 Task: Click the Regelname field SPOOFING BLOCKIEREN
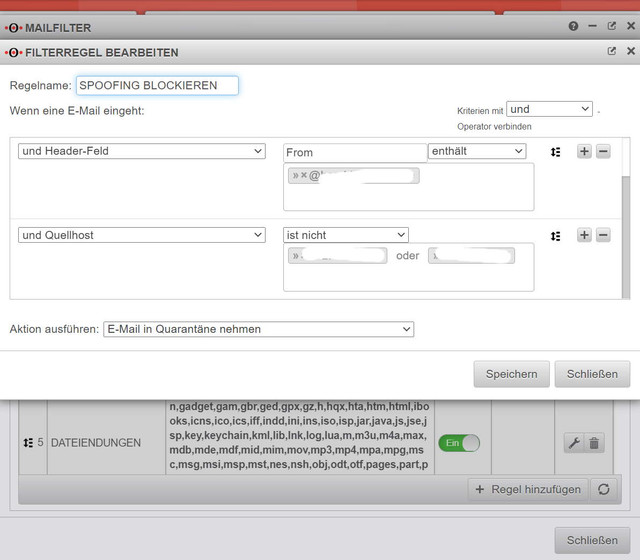(157, 85)
